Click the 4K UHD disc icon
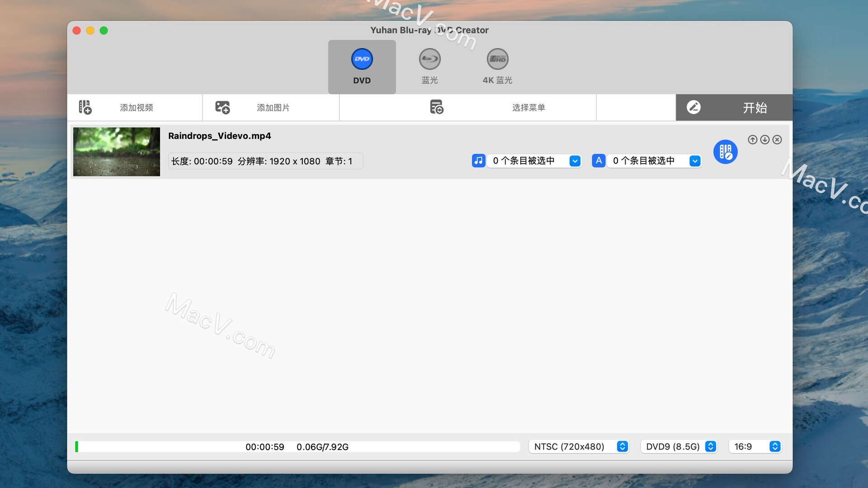This screenshot has width=868, height=488. (497, 59)
